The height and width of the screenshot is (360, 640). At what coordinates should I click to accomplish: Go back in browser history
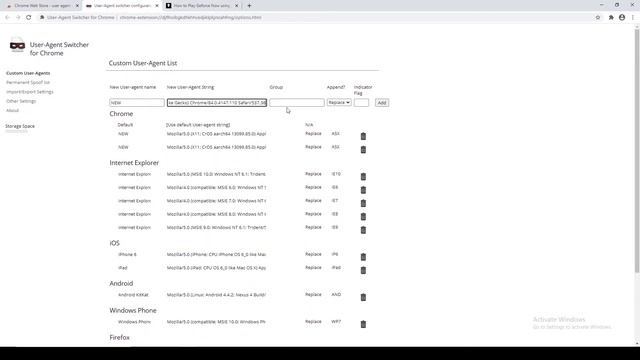(7, 18)
